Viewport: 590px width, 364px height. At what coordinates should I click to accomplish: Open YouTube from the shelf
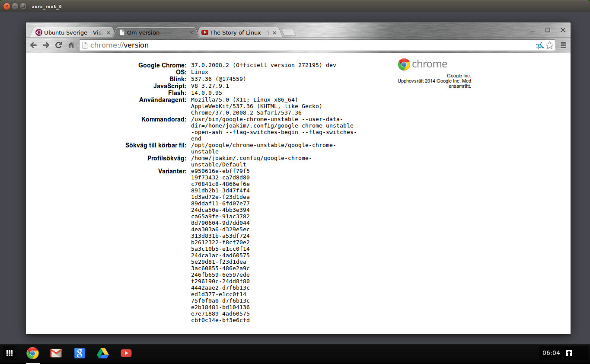point(126,353)
